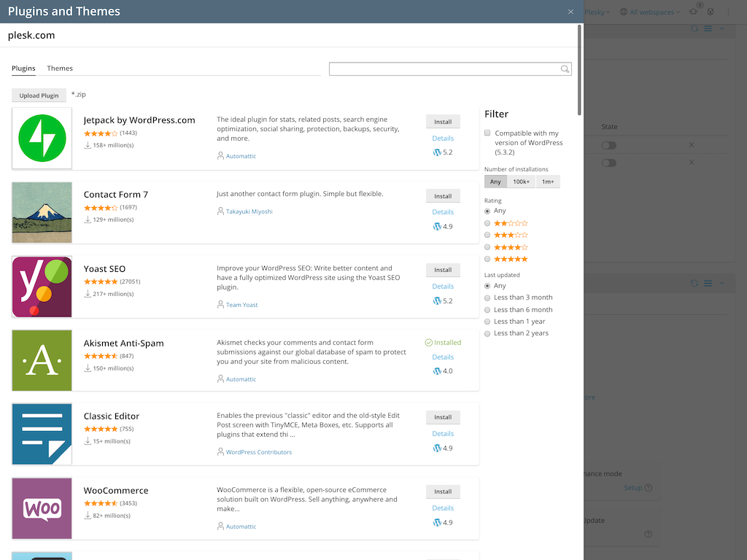Install the Contact Form 7 plugin
This screenshot has width=747, height=560.
[443, 195]
